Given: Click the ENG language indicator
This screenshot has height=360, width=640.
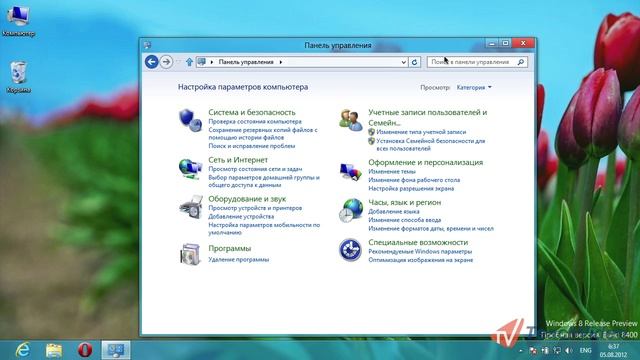Looking at the screenshot, I should (x=585, y=350).
